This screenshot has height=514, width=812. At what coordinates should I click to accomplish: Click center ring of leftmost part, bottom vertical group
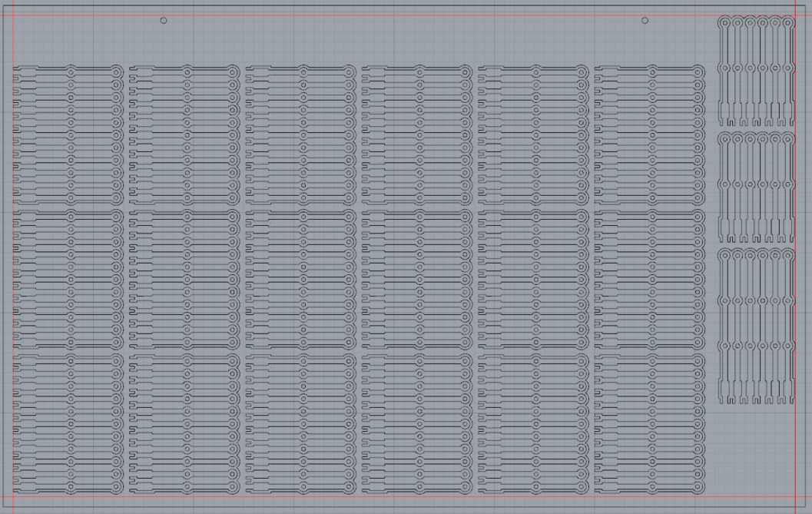pyautogui.click(x=724, y=347)
